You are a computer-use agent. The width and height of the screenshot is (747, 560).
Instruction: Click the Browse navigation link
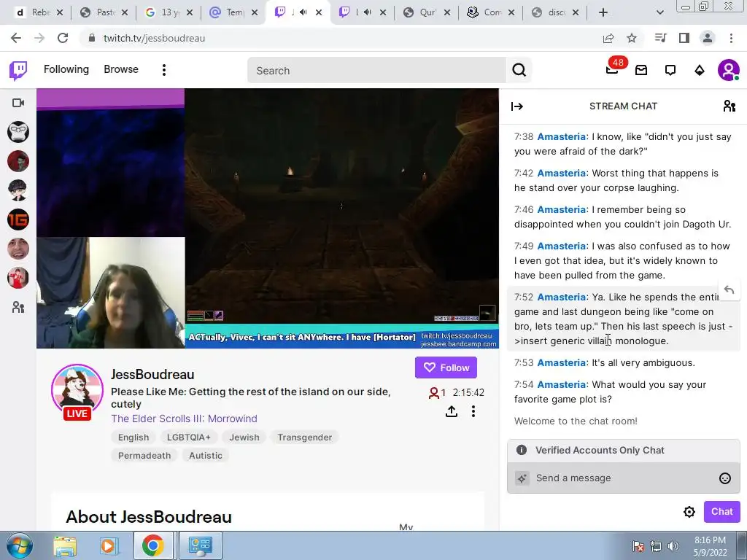[121, 69]
